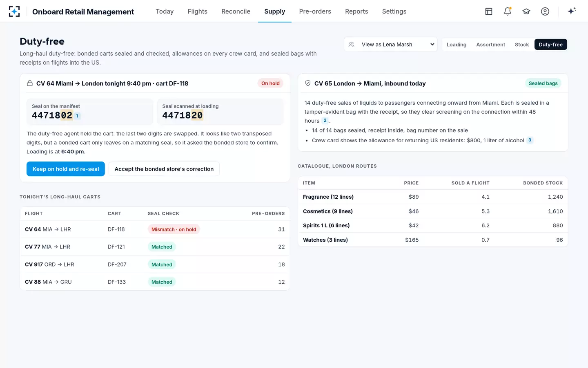The height and width of the screenshot is (368, 588).
Task: Click the people icon beside View as
Action: (351, 45)
